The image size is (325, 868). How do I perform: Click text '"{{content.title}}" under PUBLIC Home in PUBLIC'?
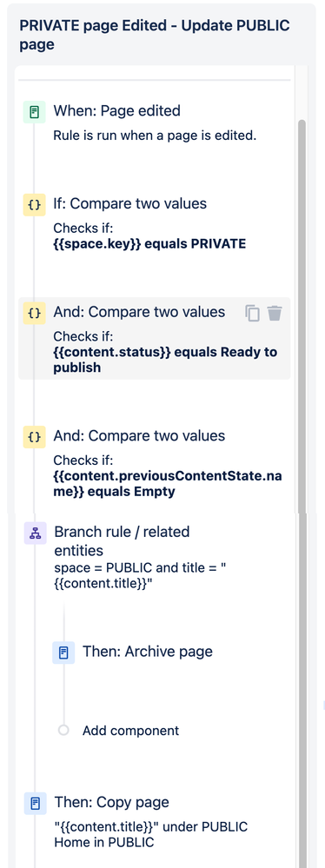point(150,835)
